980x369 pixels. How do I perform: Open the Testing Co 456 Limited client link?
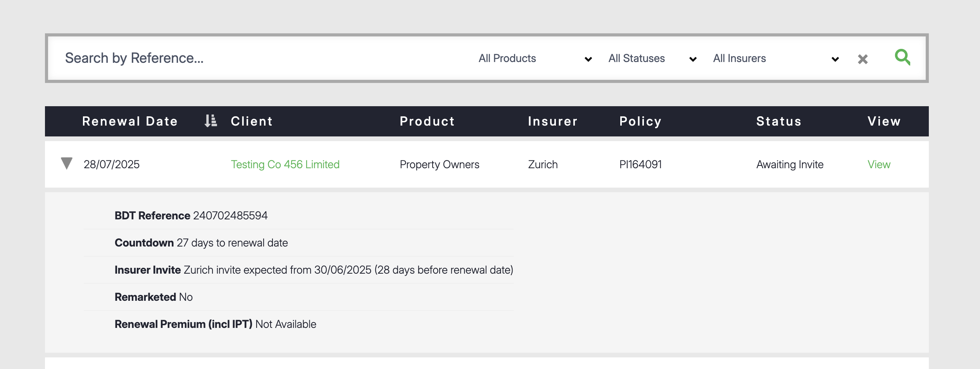point(285,164)
